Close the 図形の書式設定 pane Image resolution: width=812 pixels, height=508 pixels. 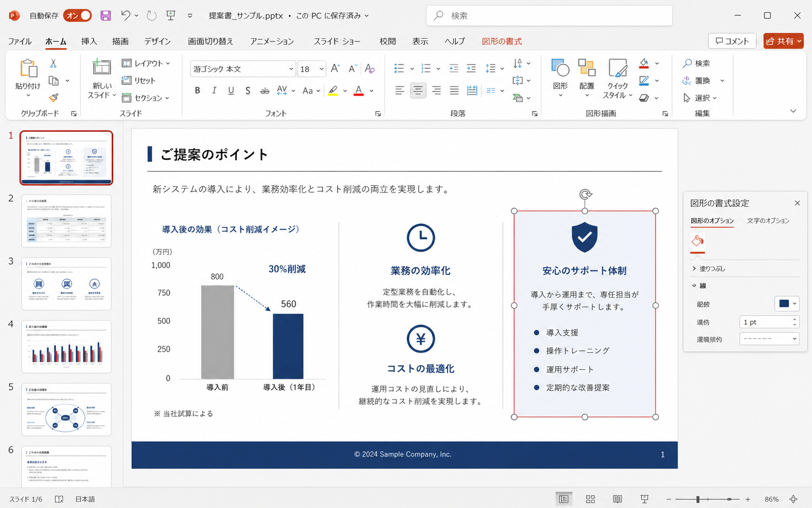797,203
